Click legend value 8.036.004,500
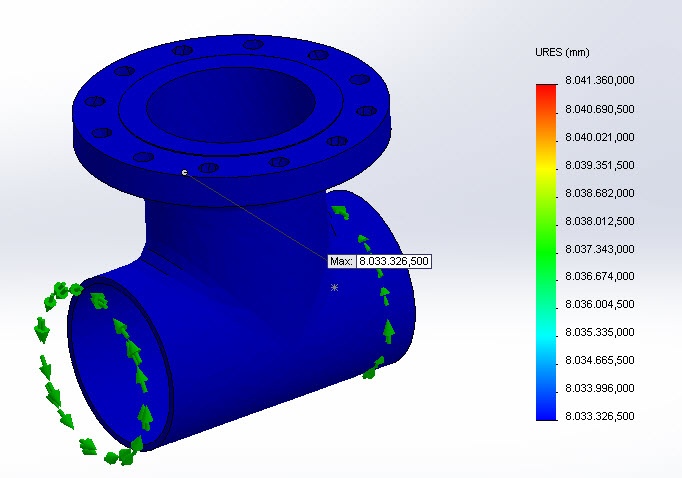Image resolution: width=682 pixels, height=478 pixels. coord(600,304)
